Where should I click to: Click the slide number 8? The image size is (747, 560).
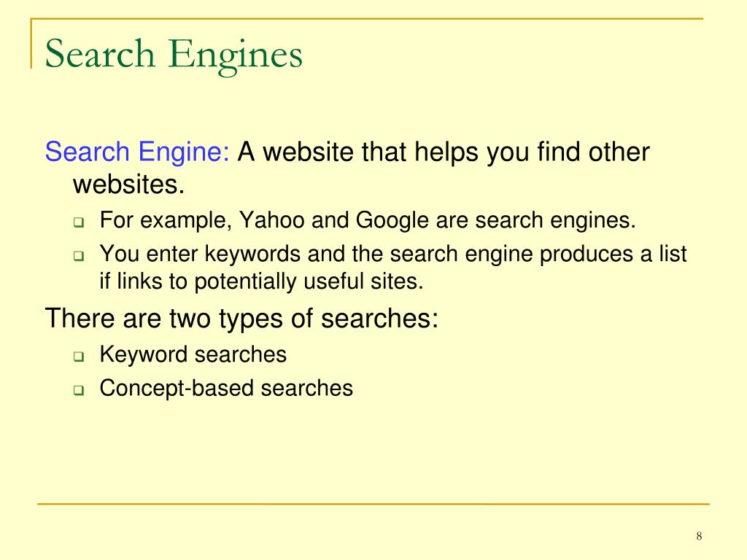click(699, 536)
